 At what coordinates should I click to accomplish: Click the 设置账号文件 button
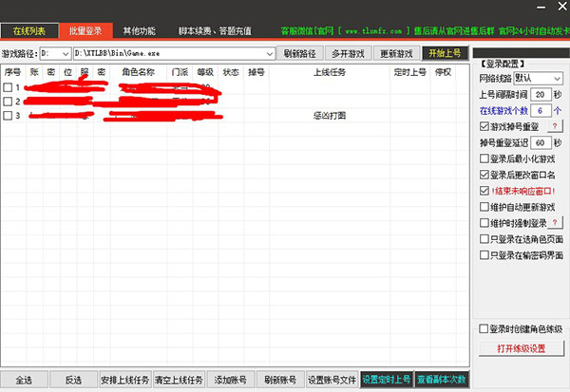(x=332, y=380)
